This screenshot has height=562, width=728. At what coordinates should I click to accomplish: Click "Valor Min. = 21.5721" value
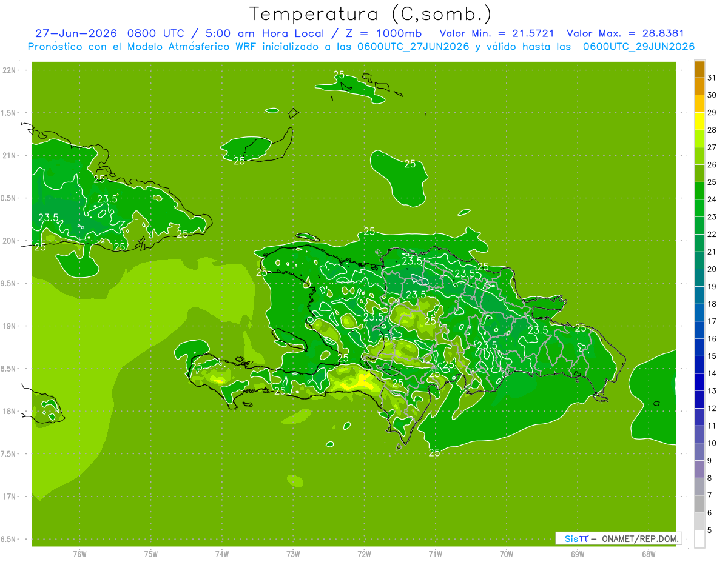(x=497, y=33)
